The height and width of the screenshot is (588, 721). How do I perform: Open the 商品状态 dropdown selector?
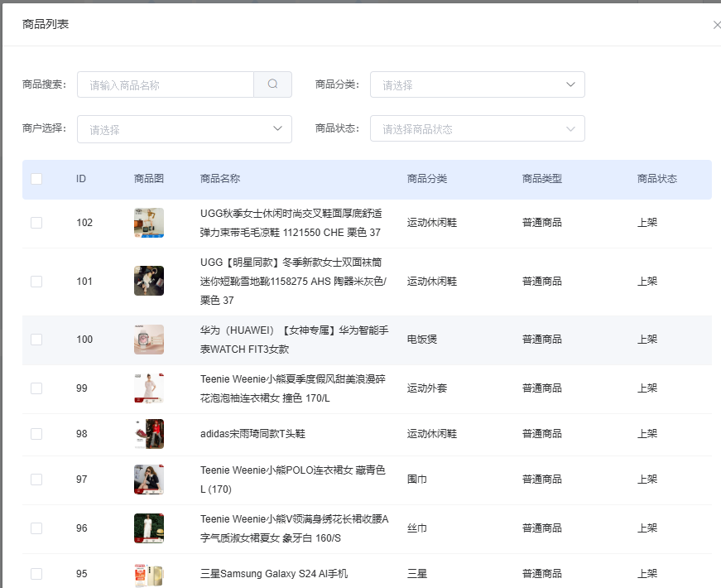477,129
